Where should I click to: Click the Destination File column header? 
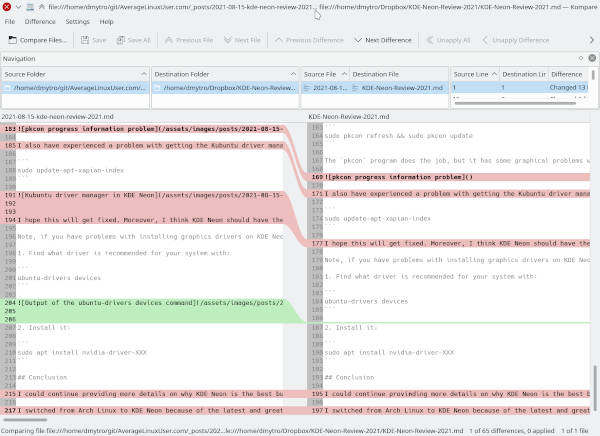tap(399, 74)
